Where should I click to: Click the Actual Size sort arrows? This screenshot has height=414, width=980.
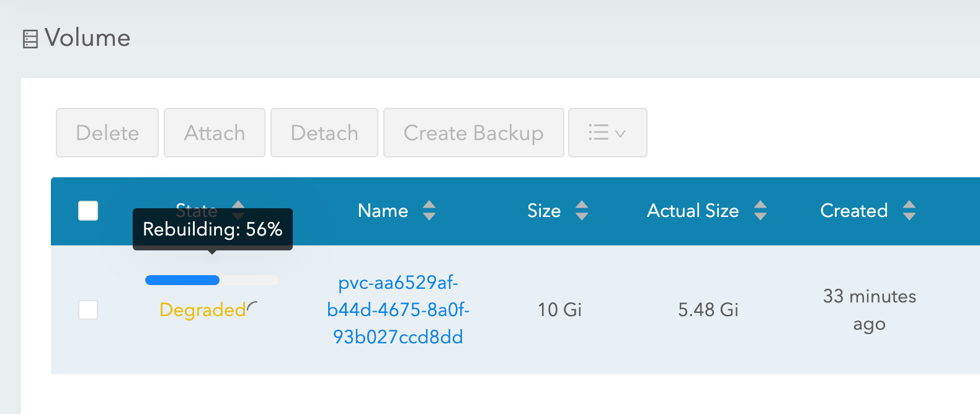coord(760,211)
